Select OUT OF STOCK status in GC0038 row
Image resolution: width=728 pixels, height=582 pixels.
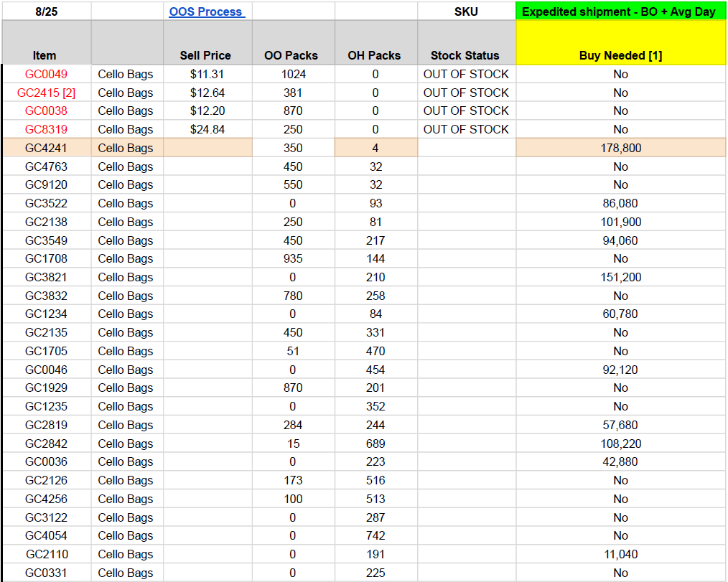[x=465, y=111]
